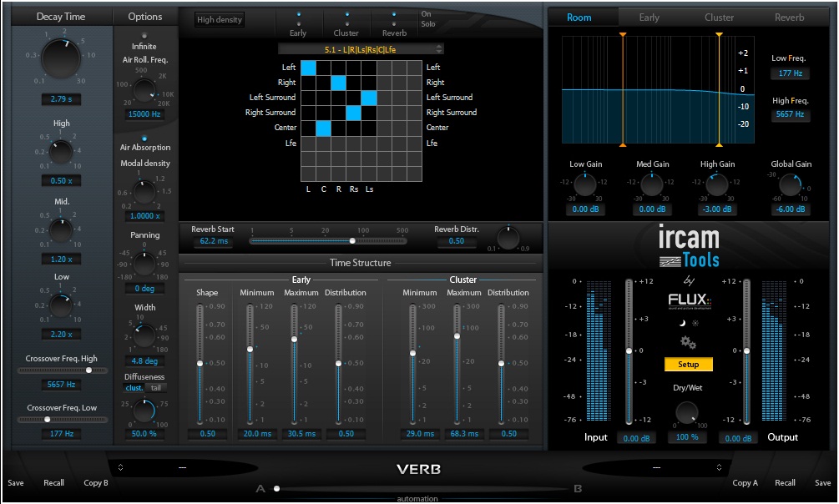The width and height of the screenshot is (839, 504).
Task: Click the High density mode indicator
Action: click(x=219, y=18)
